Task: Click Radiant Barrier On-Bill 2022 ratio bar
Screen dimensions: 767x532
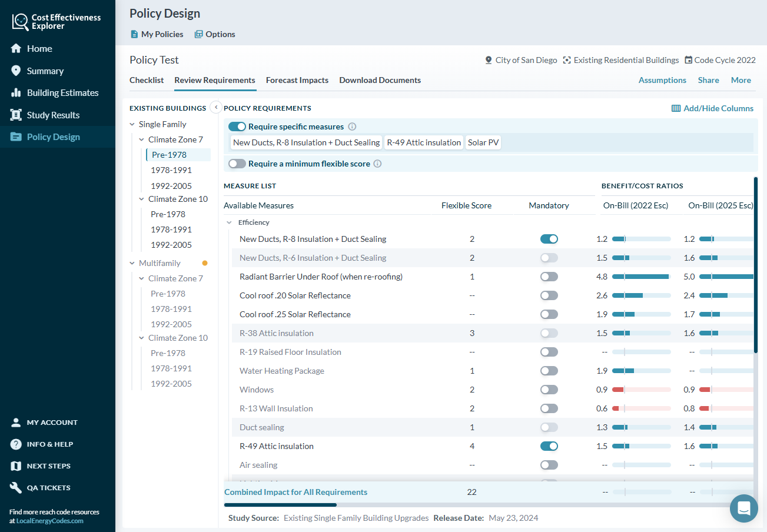Action: (642, 277)
